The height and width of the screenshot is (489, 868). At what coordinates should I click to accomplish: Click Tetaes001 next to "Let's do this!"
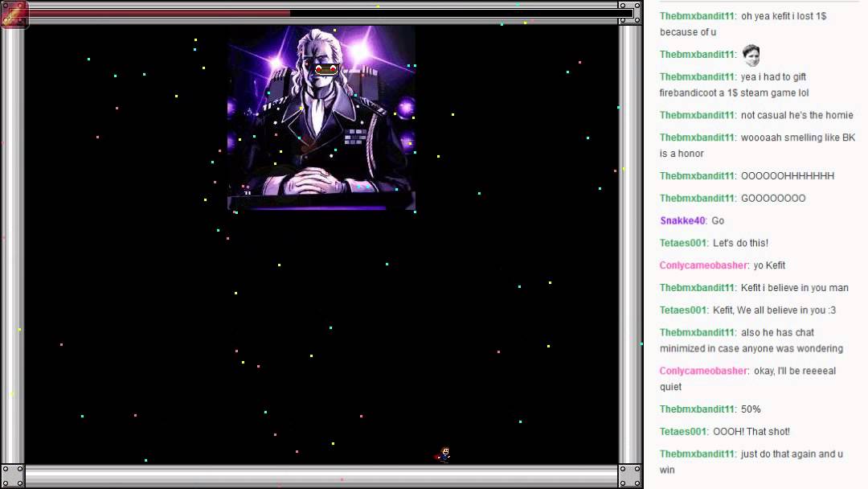coord(683,243)
